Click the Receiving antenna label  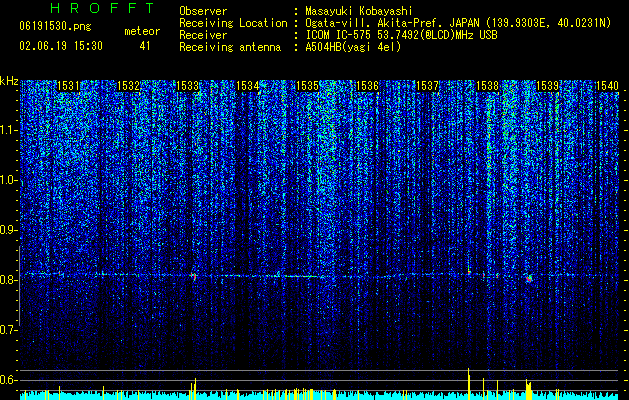[230, 47]
